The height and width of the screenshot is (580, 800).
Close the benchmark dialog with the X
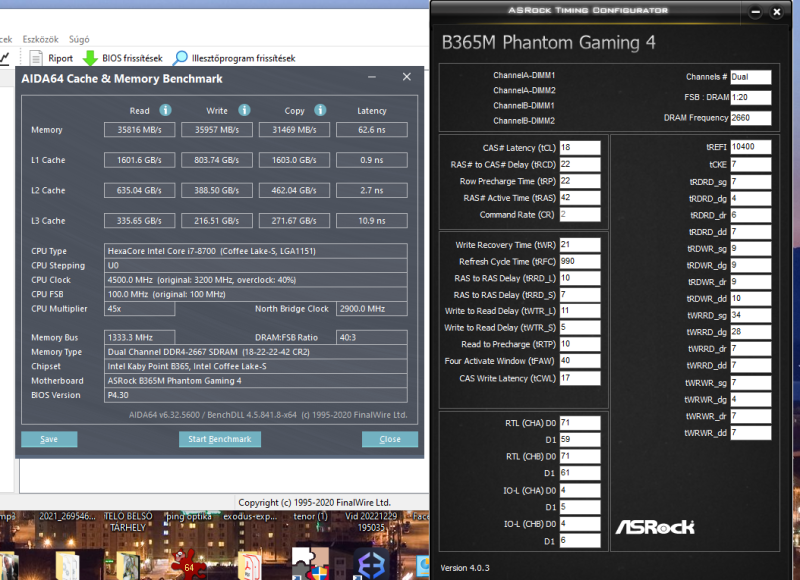(407, 77)
